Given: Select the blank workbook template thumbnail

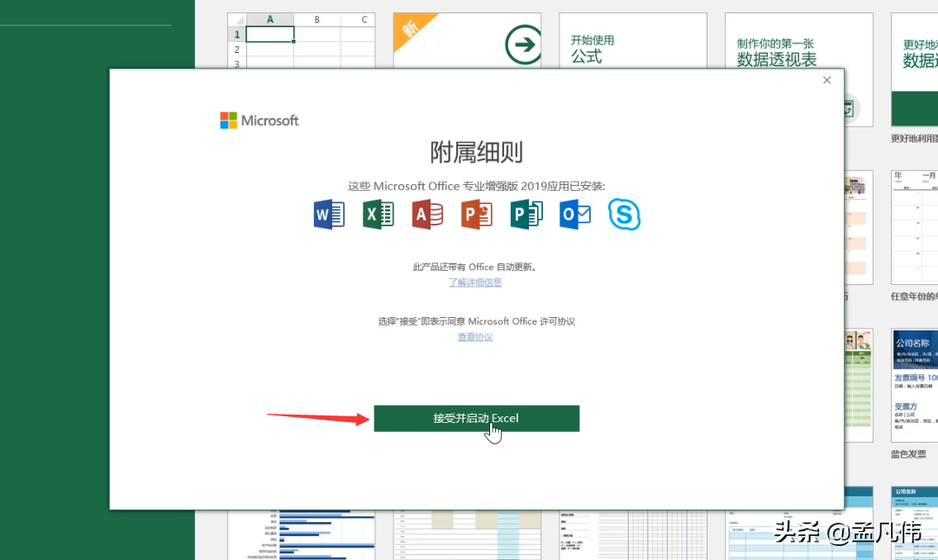Looking at the screenshot, I should tap(301, 40).
